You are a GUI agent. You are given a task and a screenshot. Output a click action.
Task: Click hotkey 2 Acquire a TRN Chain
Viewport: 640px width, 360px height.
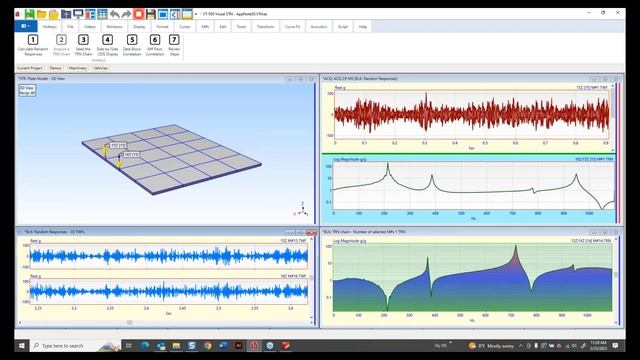pos(61,45)
